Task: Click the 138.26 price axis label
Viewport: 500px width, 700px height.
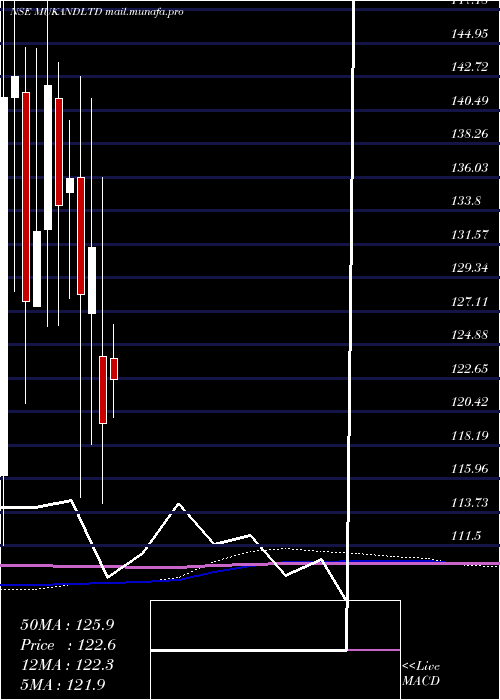Action: (470, 134)
